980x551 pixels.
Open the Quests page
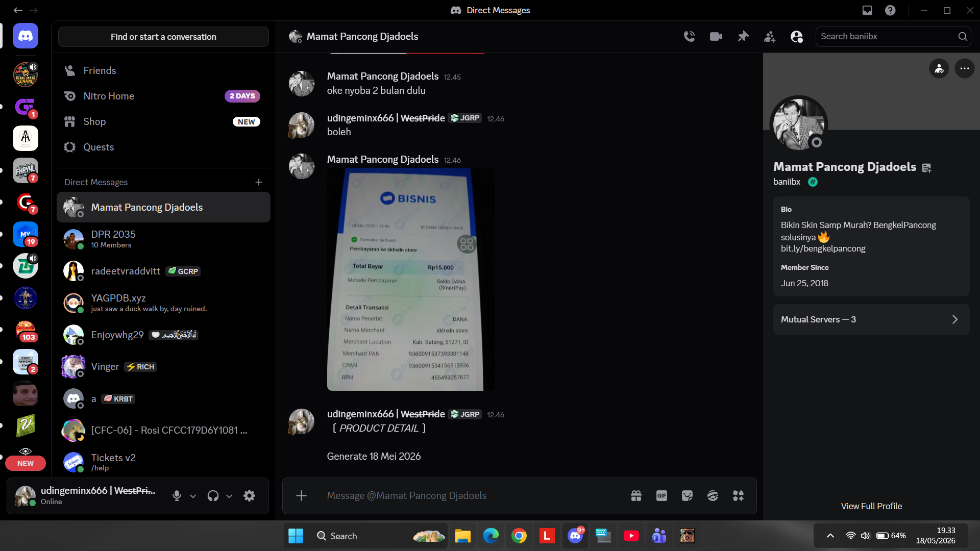coord(163,147)
